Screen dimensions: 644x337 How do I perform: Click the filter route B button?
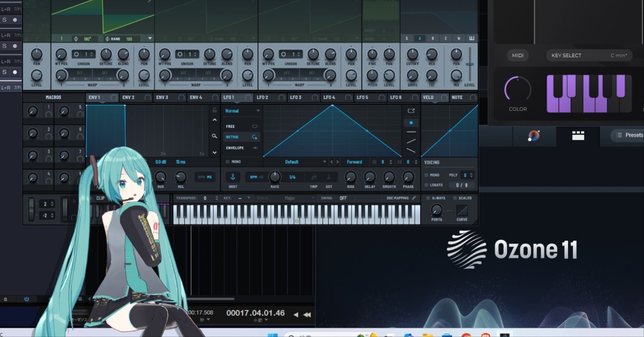click(x=433, y=38)
